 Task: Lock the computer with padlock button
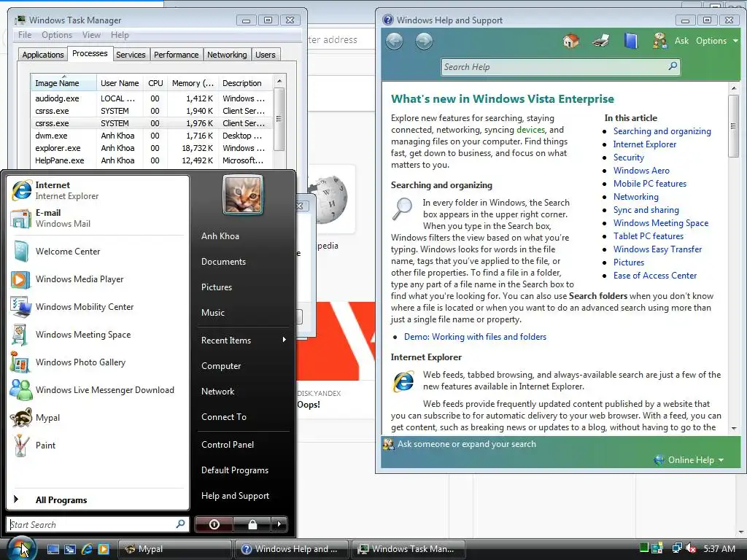(252, 524)
